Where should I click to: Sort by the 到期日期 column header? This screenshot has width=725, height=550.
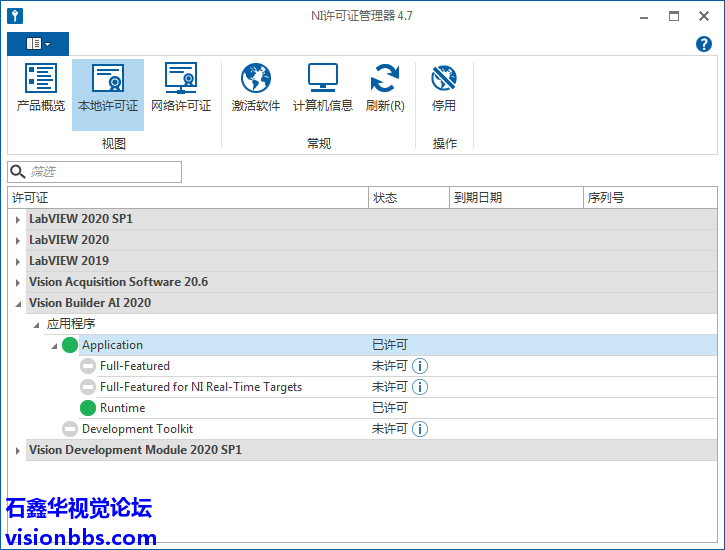(x=515, y=198)
